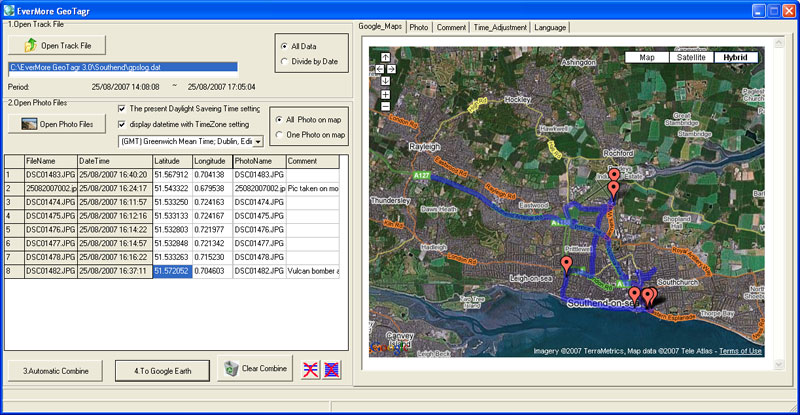Switch to the Photo tab
Image resolution: width=800 pixels, height=415 pixels.
coord(419,28)
